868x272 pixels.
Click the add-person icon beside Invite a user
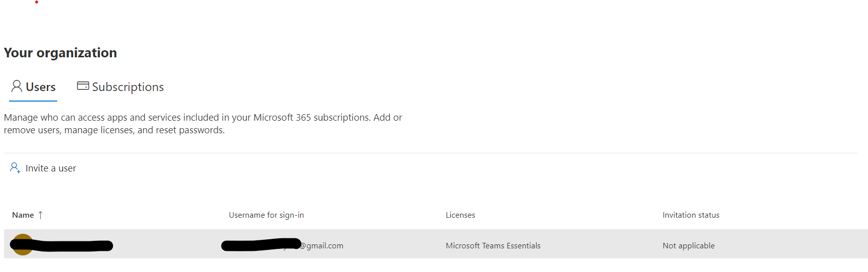15,168
